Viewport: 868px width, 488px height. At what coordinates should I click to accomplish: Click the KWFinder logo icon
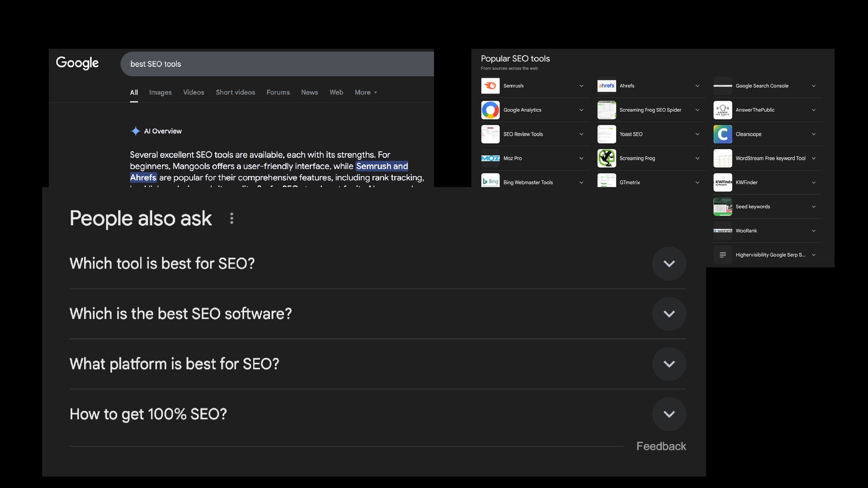(722, 183)
